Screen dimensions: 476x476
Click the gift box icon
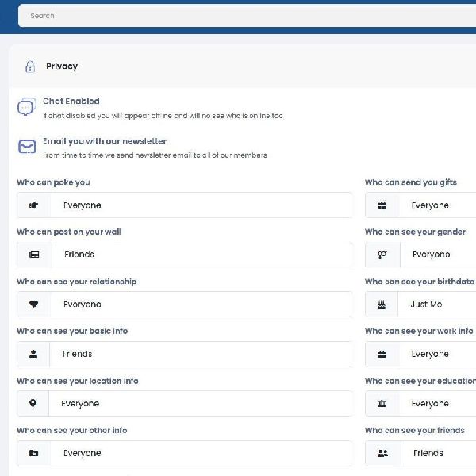pyautogui.click(x=382, y=205)
